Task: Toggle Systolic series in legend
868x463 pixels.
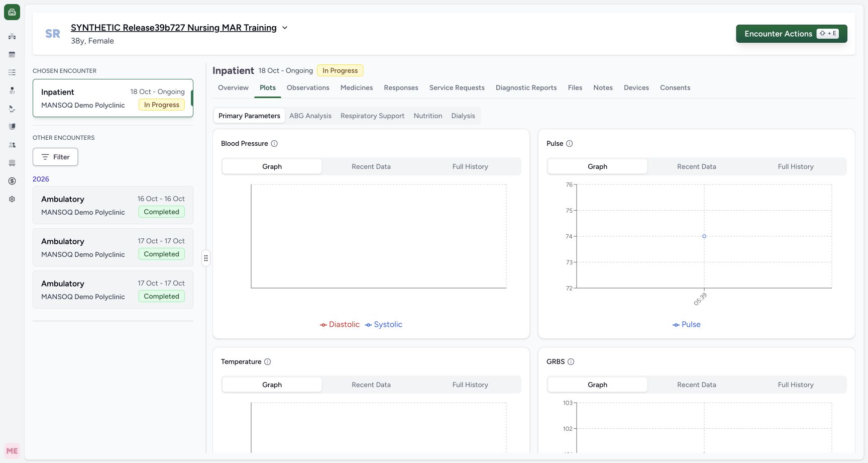Action: tap(384, 324)
